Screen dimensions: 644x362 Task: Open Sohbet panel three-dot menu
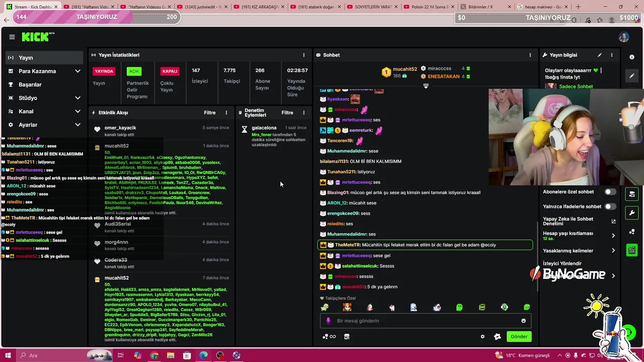pos(530,55)
